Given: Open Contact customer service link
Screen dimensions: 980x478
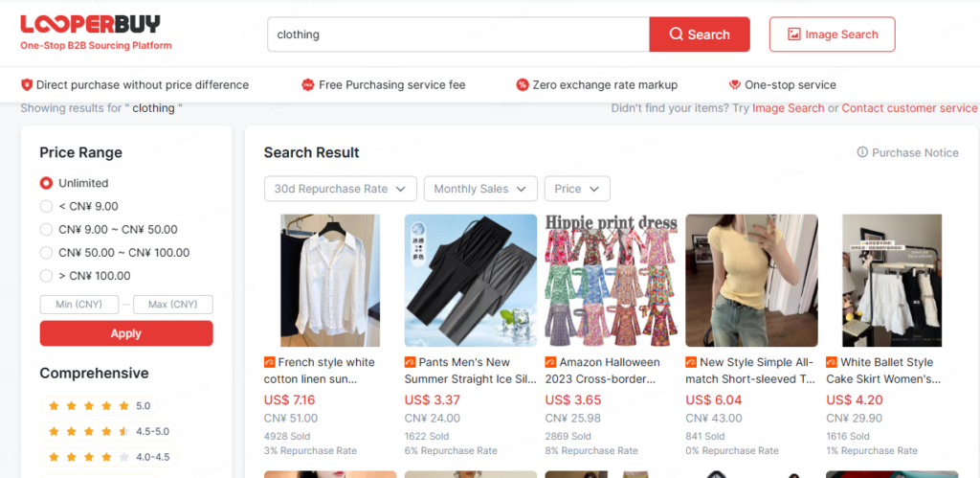Looking at the screenshot, I should point(909,108).
